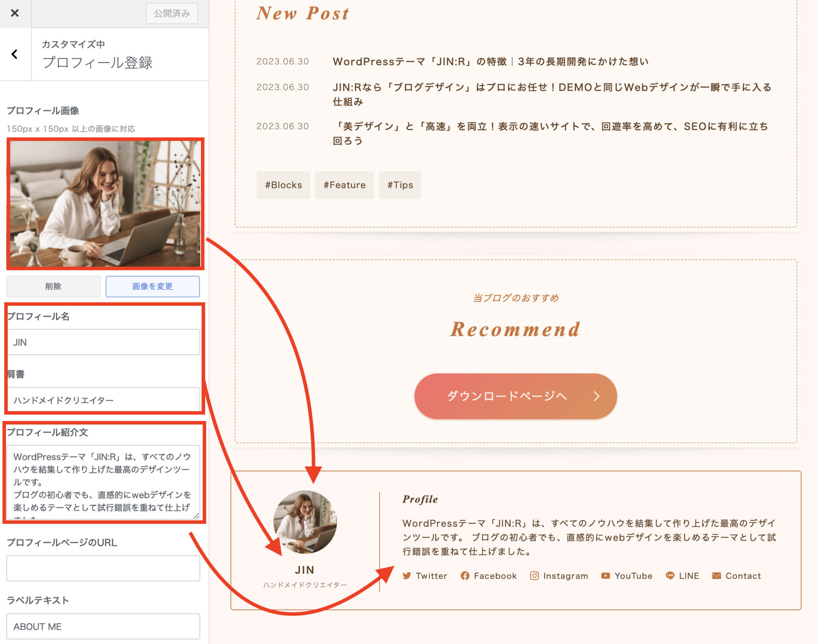Focus the プロフィール名 input containing JIN
Screen dimensions: 817x644
(103, 342)
